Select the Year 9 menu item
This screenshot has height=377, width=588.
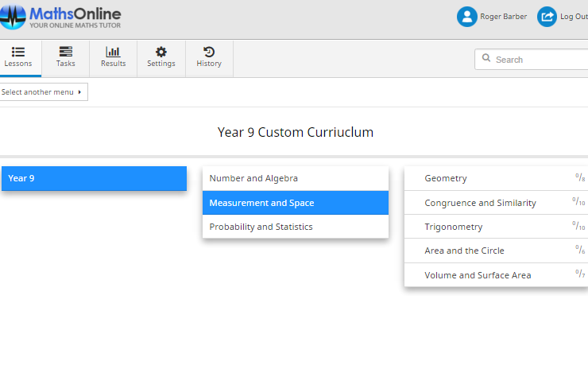pos(94,178)
